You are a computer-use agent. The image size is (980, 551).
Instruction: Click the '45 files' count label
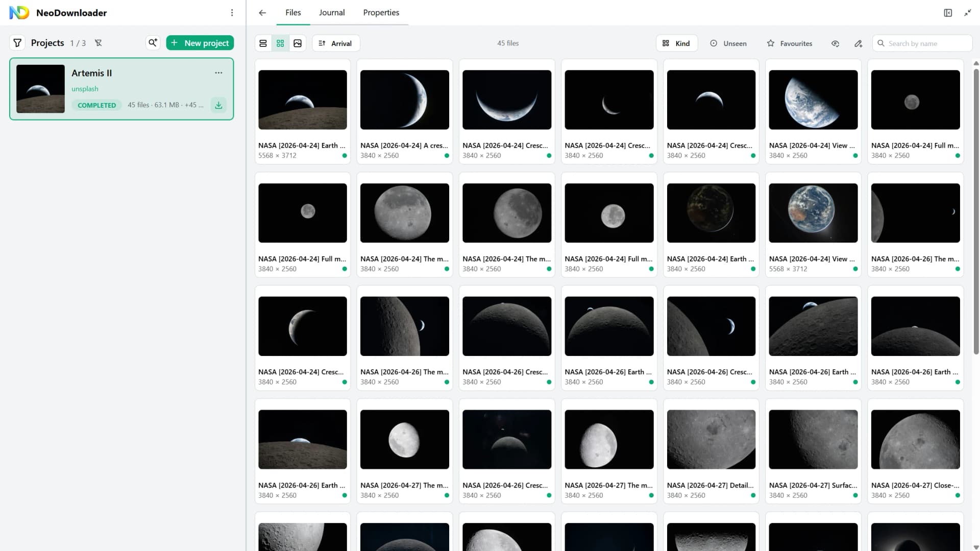click(508, 43)
